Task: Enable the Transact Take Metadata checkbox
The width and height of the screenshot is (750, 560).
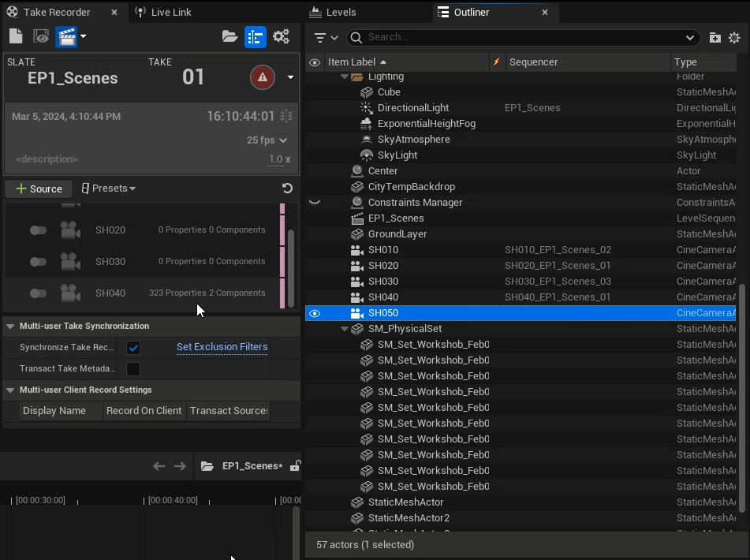Action: click(133, 369)
